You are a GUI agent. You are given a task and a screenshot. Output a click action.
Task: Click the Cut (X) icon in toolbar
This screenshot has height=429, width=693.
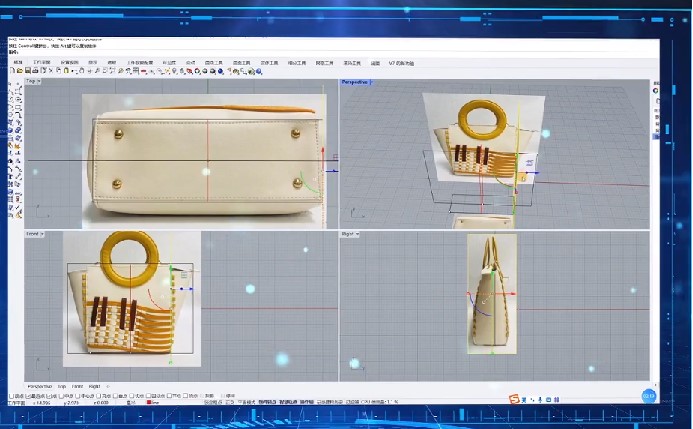(51, 71)
